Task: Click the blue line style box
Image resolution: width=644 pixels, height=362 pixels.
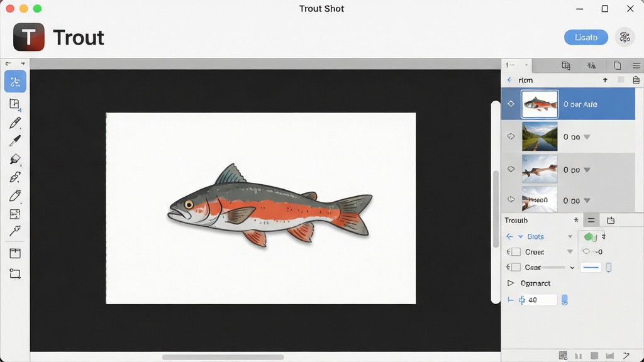Action: tap(591, 268)
